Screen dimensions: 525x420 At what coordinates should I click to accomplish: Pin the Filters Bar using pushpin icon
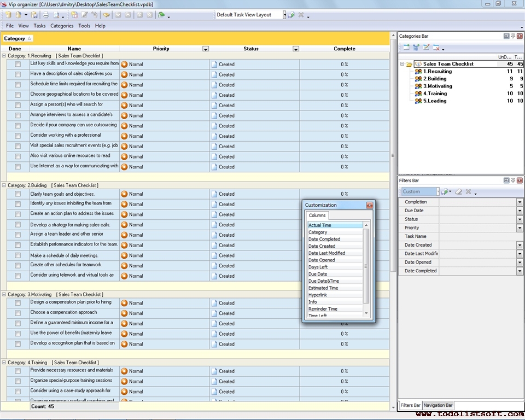(x=513, y=180)
